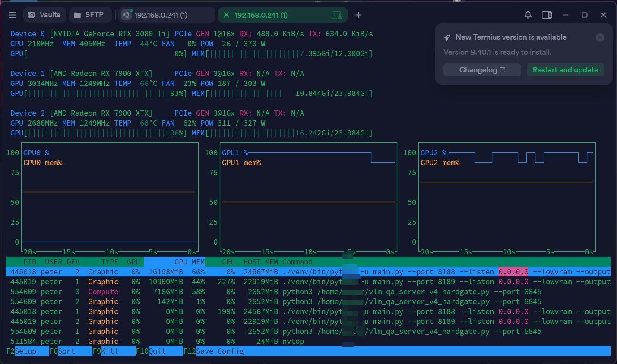
Task: Dismiss the update notification with X
Action: click(600, 38)
